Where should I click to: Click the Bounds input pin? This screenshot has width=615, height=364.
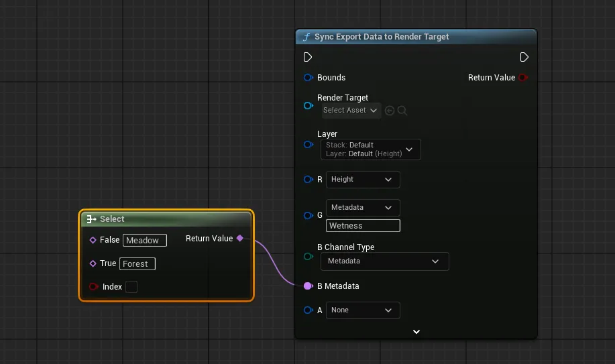pyautogui.click(x=308, y=78)
